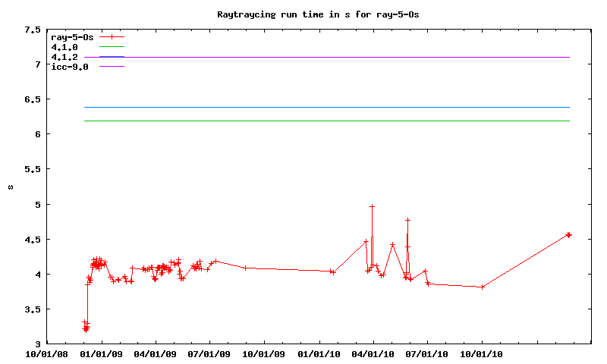607x364 pixels.
Task: Click the 10/01/08 x-axis date label
Action: click(47, 353)
